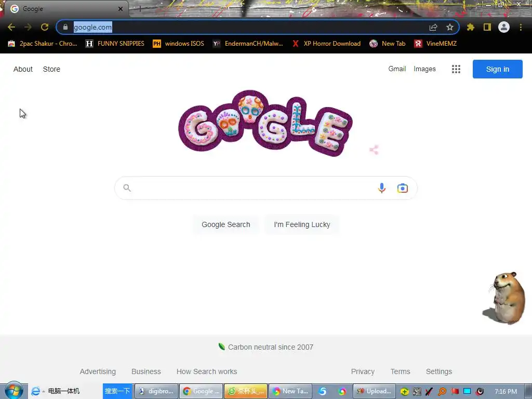Click the magnifier icon in the search box
The width and height of the screenshot is (532, 399).
point(127,188)
